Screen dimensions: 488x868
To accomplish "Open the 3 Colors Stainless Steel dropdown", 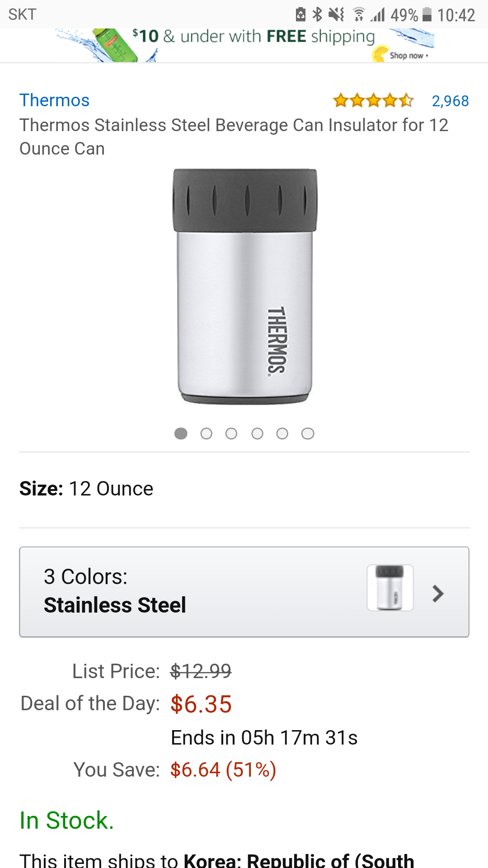I will point(181,592).
